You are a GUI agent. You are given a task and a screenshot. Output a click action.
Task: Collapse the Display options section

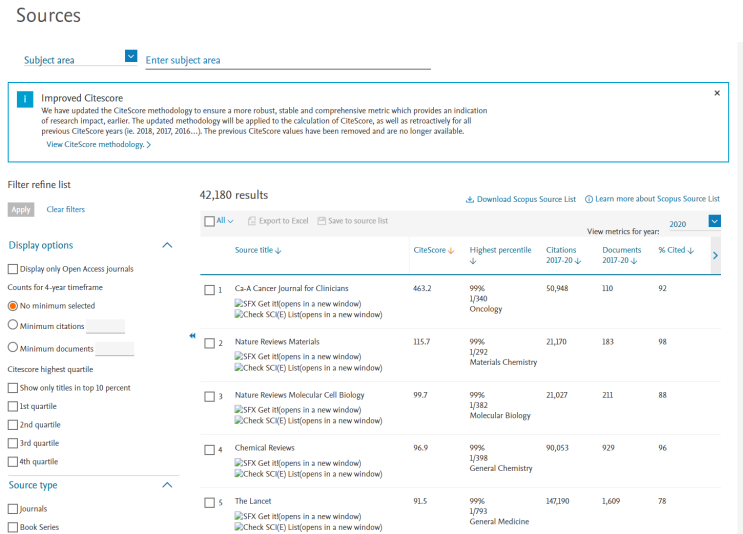[167, 245]
